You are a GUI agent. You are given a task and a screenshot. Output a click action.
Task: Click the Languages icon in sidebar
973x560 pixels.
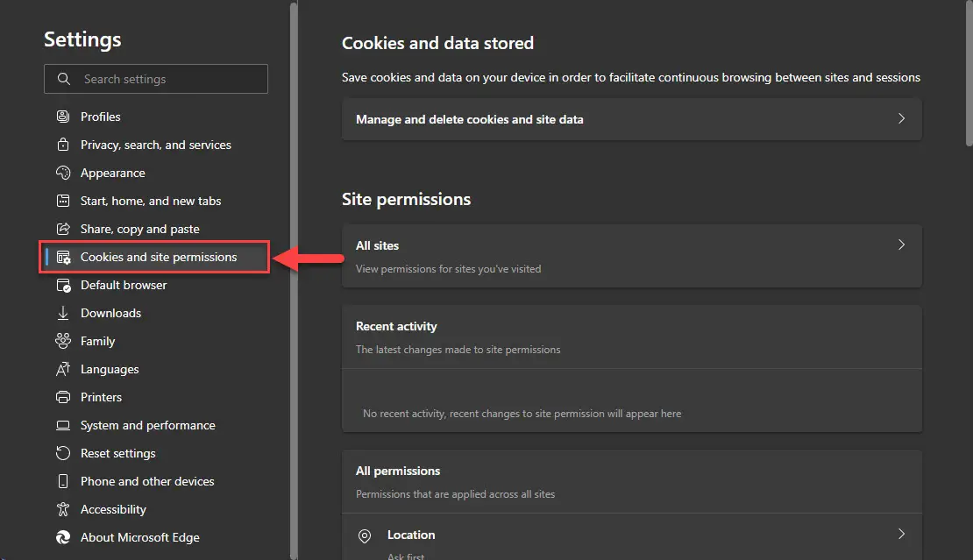pos(62,369)
